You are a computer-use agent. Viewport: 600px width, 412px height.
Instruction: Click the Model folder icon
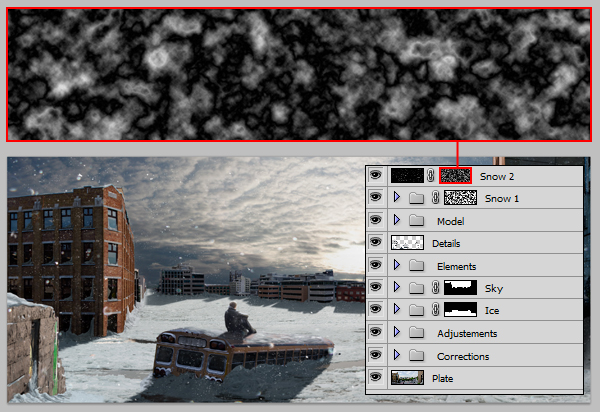(x=416, y=220)
